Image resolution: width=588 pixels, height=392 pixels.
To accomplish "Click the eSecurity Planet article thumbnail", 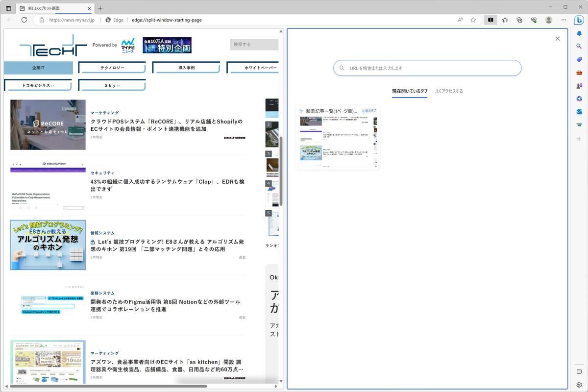I will [48, 185].
